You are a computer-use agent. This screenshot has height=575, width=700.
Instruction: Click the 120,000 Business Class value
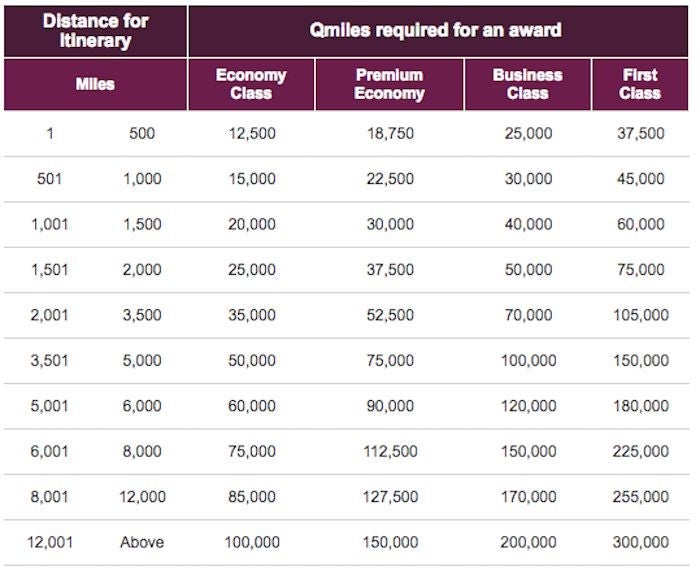click(529, 406)
